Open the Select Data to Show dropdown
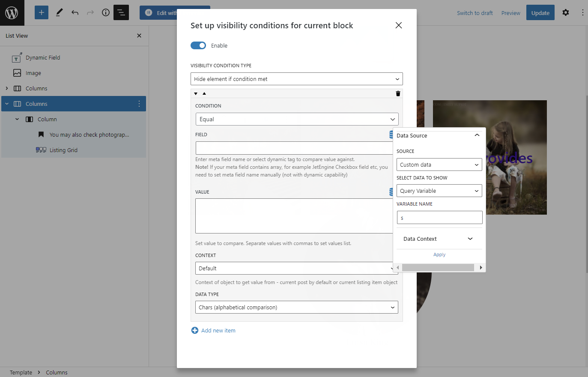 pyautogui.click(x=439, y=191)
